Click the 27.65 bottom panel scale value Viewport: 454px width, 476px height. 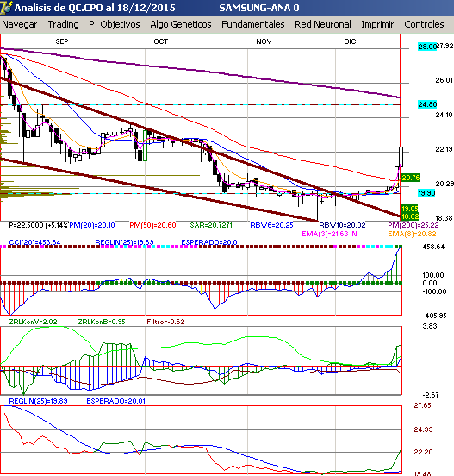(x=422, y=405)
